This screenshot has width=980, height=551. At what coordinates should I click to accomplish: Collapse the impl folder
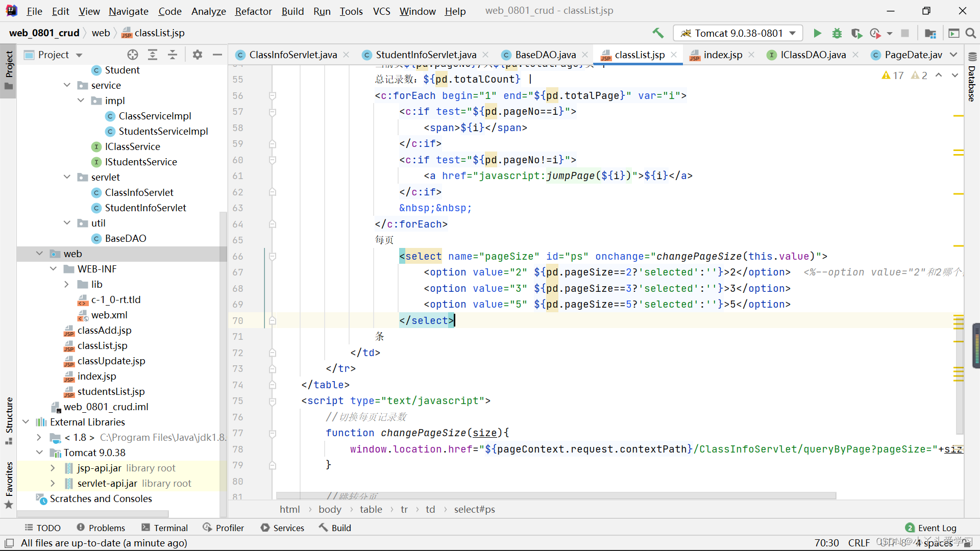tap(81, 101)
